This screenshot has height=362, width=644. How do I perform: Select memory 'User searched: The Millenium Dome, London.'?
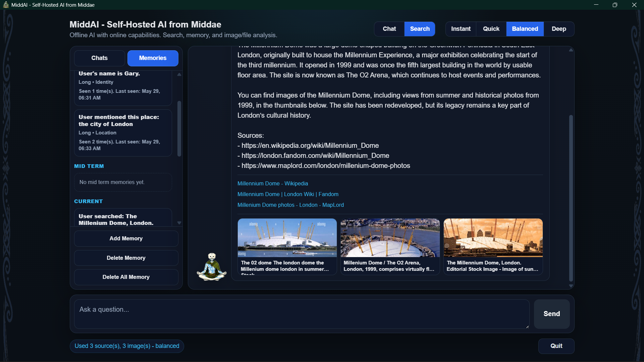(x=123, y=218)
